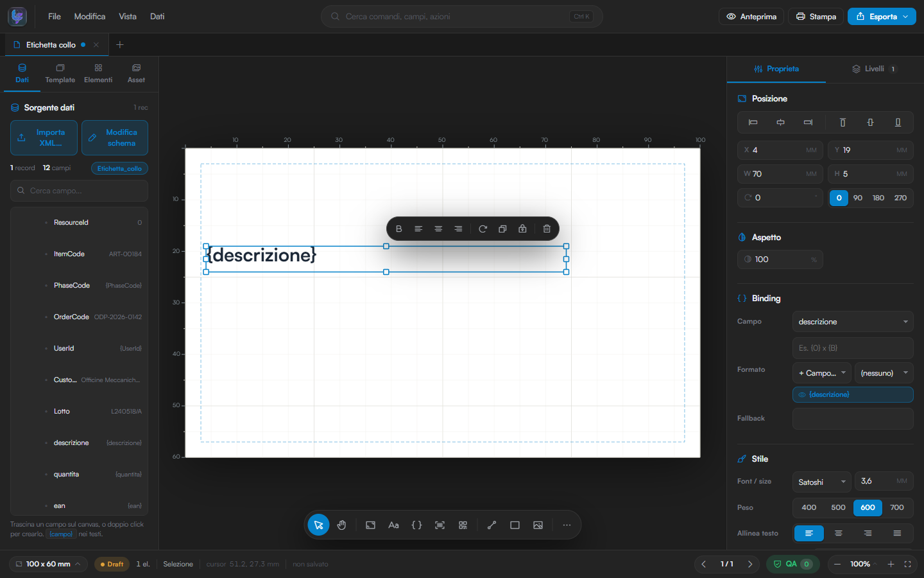
Task: Open the File menu
Action: [55, 17]
